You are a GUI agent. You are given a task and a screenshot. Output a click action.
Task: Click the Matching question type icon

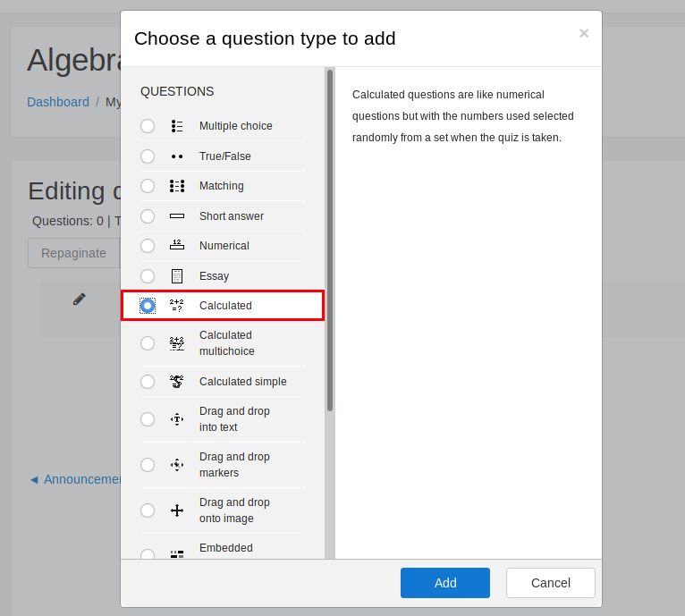(177, 186)
